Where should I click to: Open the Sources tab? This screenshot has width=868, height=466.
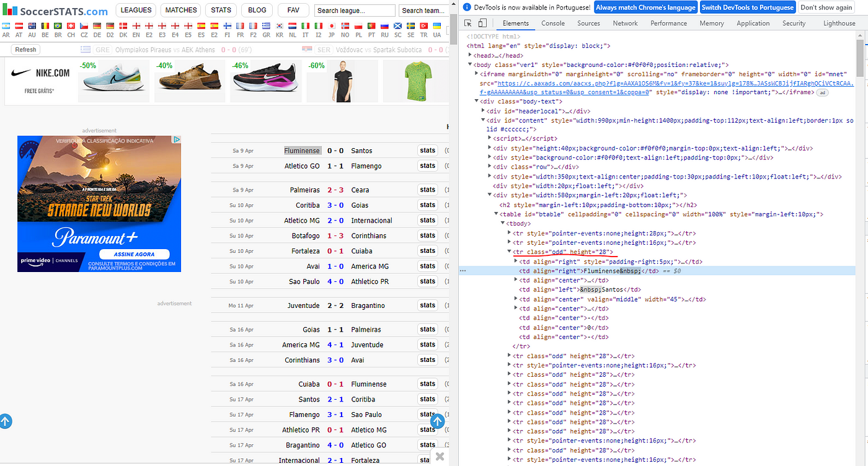click(588, 23)
